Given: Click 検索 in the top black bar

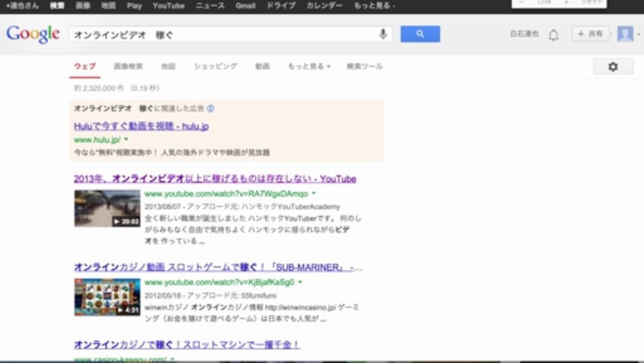Looking at the screenshot, I should coord(57,6).
